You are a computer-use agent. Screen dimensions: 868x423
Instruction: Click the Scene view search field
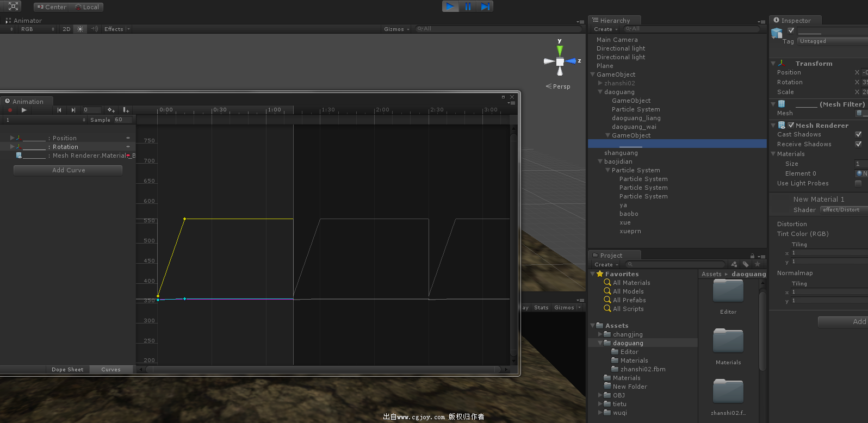point(497,29)
